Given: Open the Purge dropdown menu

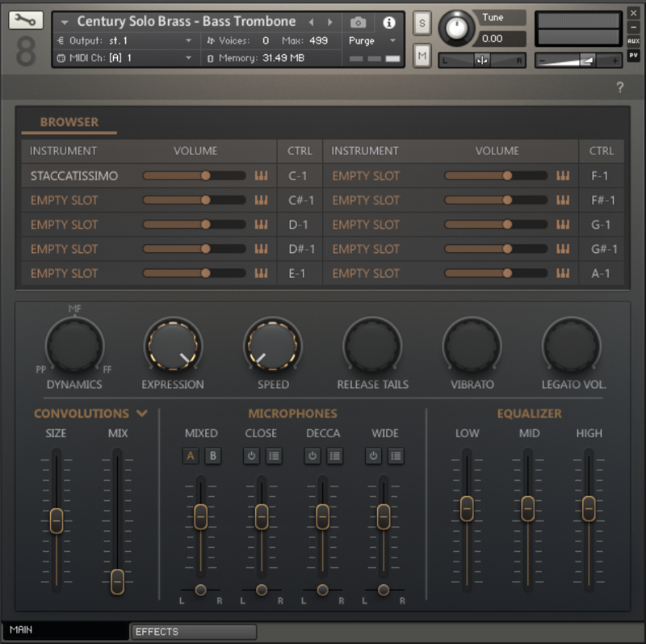Looking at the screenshot, I should tap(372, 40).
